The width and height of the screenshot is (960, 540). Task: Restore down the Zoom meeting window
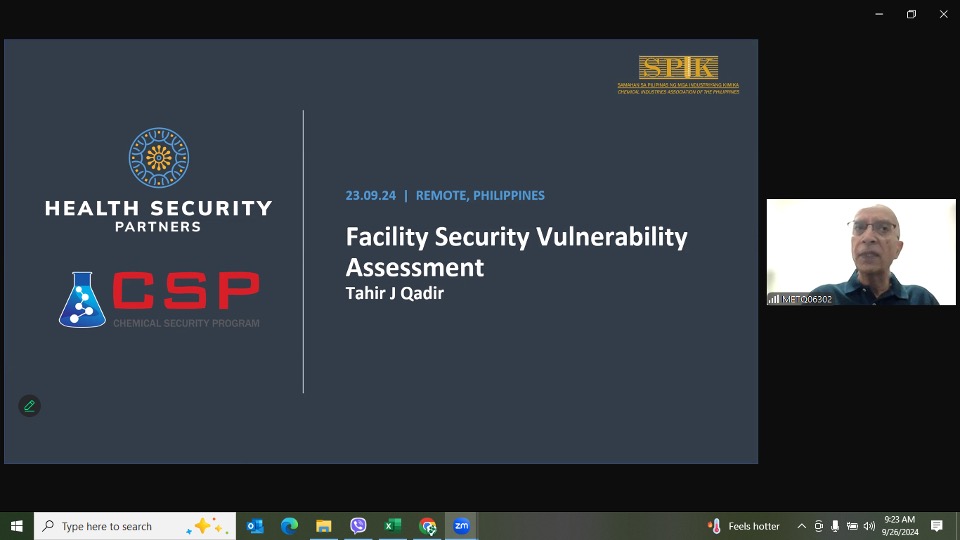coord(911,14)
